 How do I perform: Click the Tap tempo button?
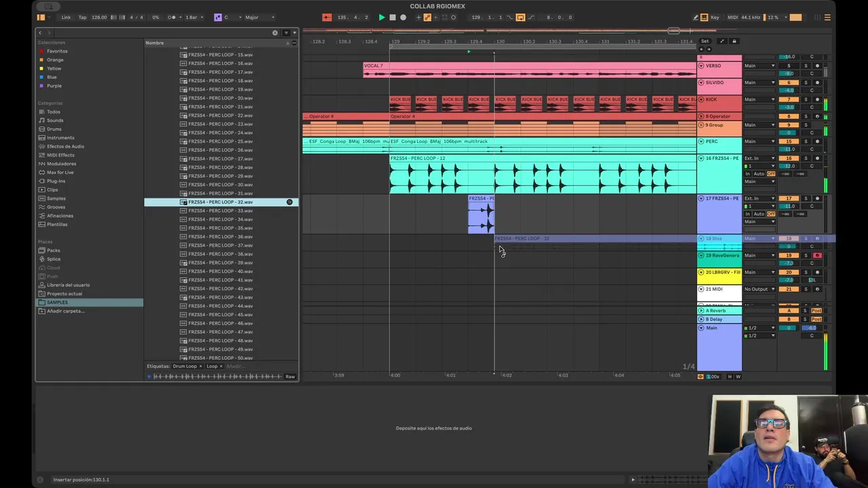pyautogui.click(x=83, y=18)
